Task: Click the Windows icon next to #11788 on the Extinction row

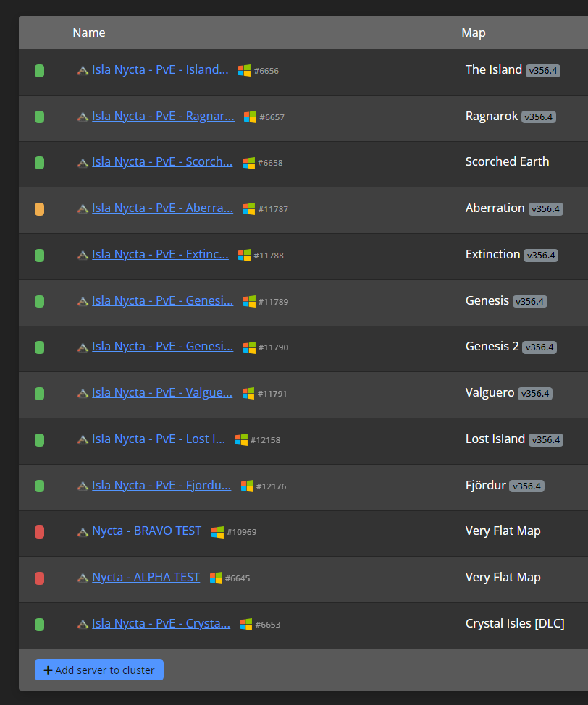Action: tap(245, 255)
